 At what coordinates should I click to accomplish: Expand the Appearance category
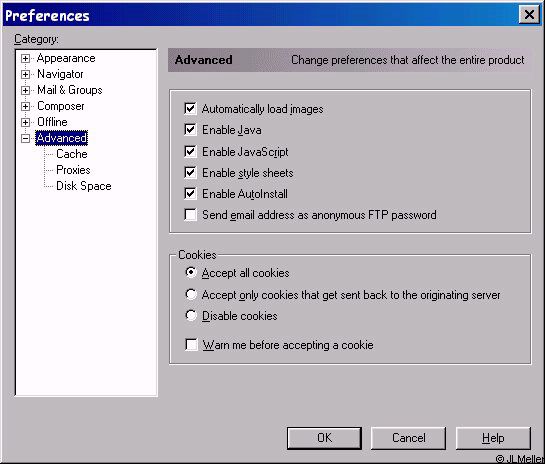click(25, 58)
